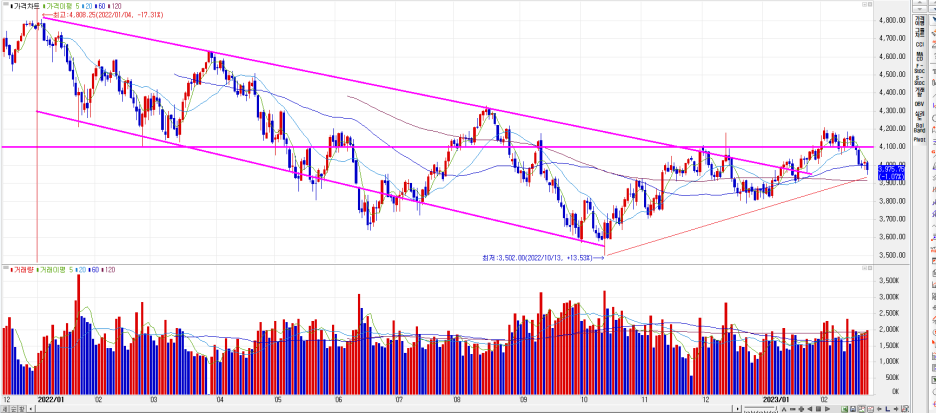Screen dimensions: 936x413
Task: Click the blue L icon in bottom toolbar
Action: pos(888,409)
